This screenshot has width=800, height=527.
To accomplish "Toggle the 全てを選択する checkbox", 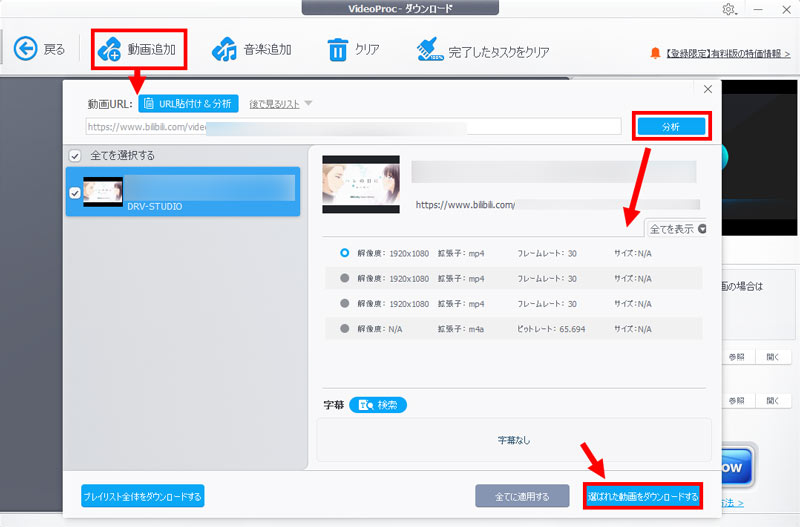I will point(74,156).
